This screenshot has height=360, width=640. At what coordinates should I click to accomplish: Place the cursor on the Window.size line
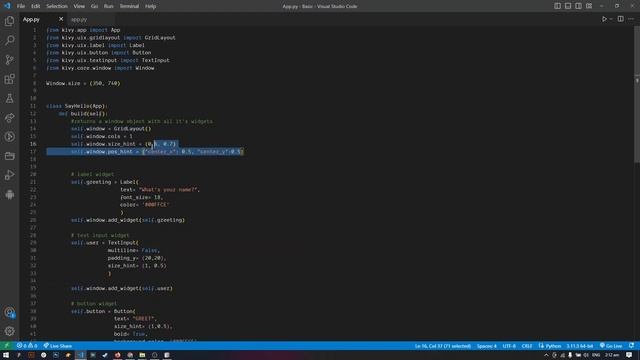83,83
